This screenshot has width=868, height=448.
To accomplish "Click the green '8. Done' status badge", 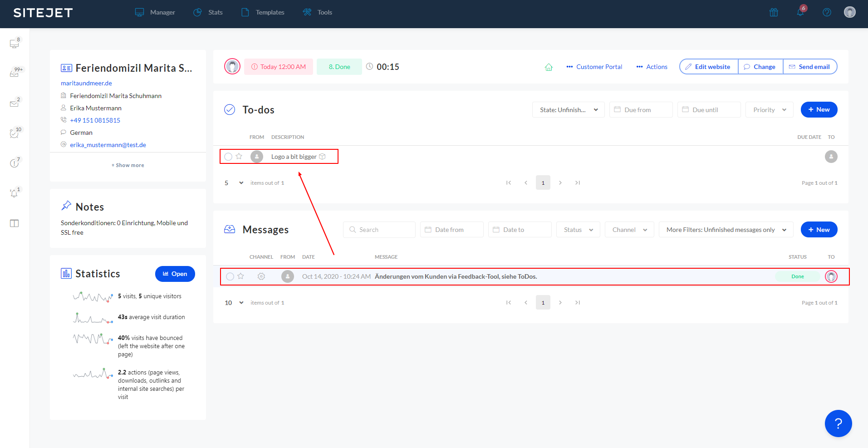I will tap(339, 67).
